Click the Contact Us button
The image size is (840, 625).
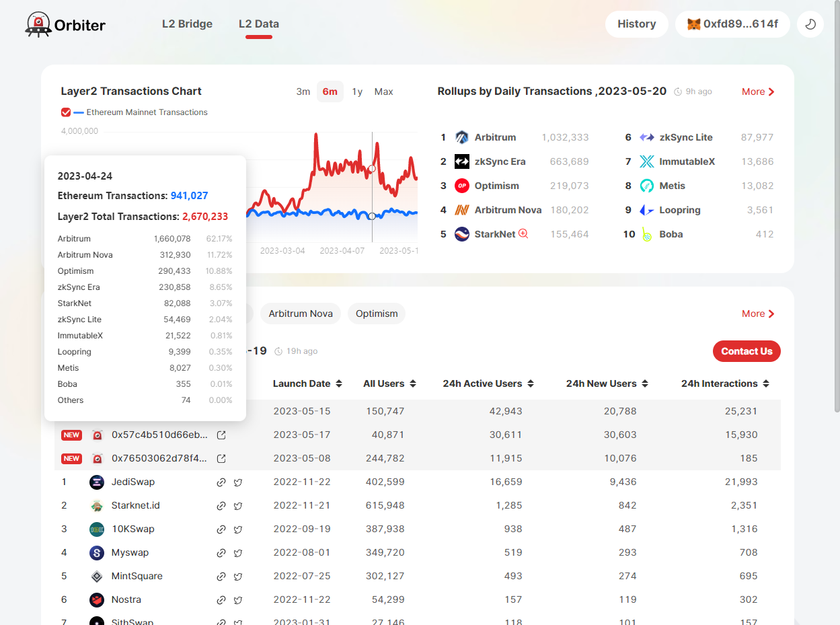point(747,351)
